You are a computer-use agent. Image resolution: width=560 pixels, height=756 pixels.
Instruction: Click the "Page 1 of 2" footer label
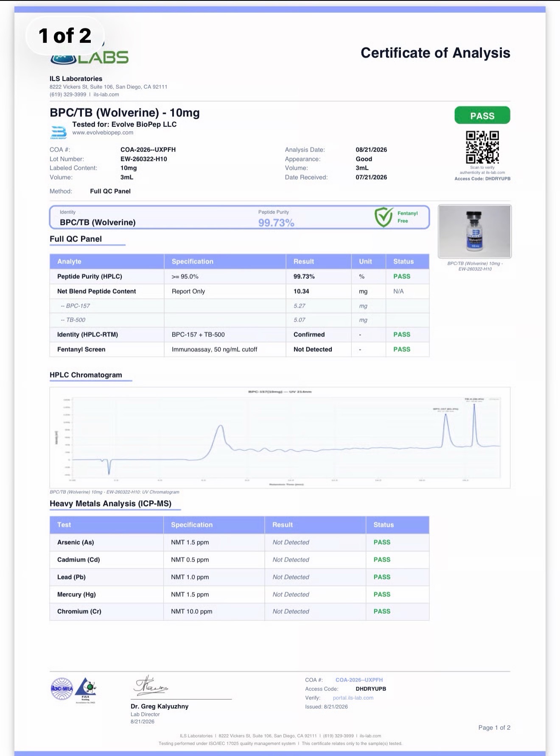click(494, 728)
